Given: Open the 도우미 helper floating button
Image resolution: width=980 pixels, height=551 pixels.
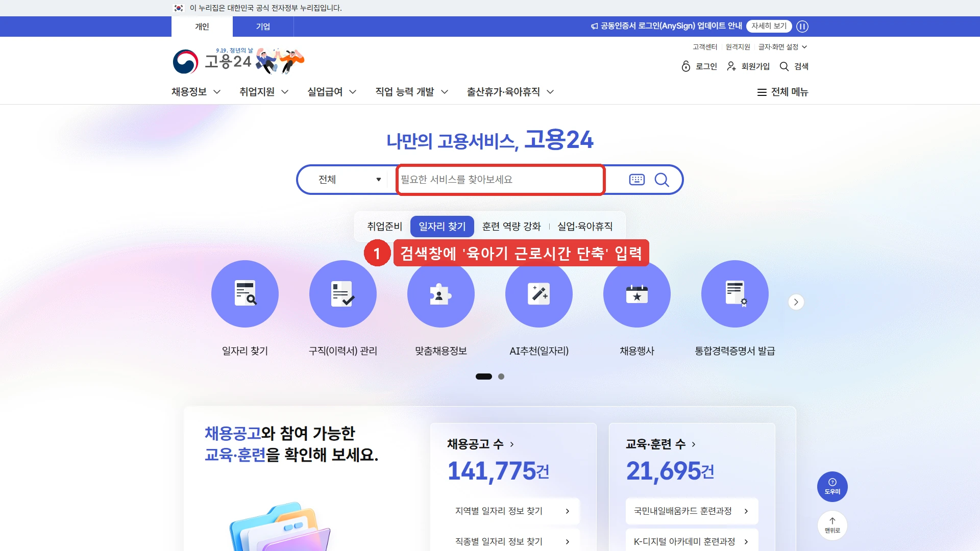Looking at the screenshot, I should tap(832, 486).
